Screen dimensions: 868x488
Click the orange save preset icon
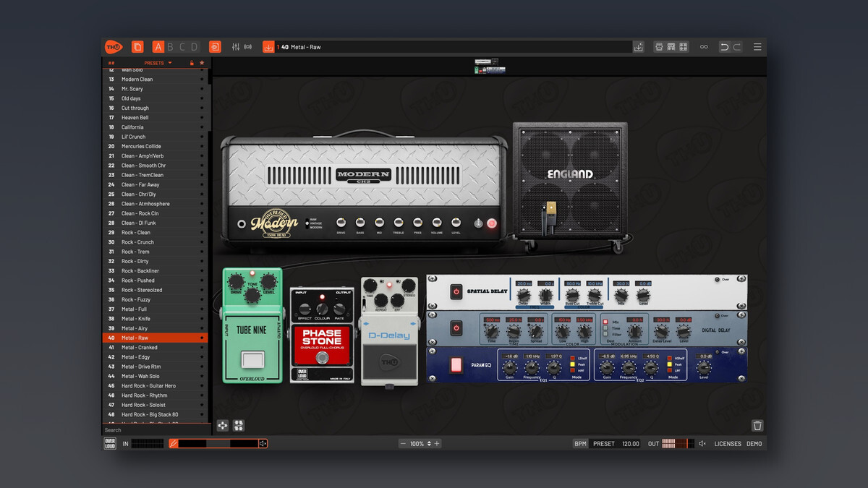coord(268,47)
